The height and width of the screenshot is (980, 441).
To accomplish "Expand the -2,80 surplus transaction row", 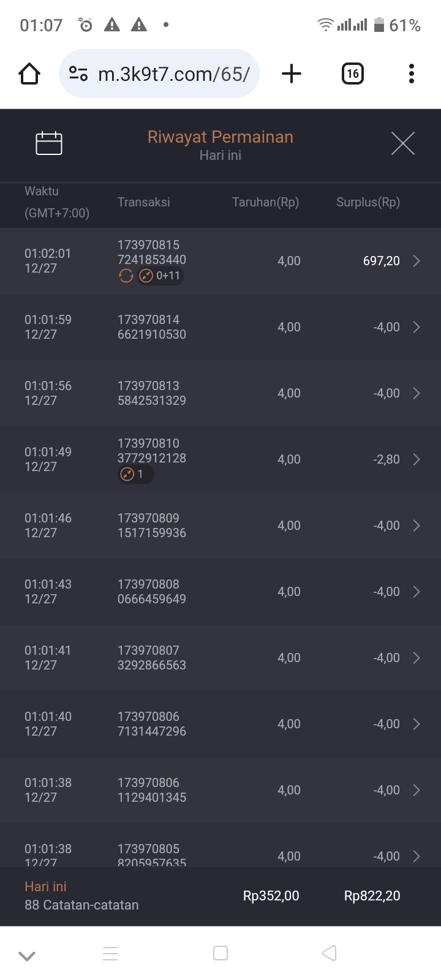I will pos(417,459).
